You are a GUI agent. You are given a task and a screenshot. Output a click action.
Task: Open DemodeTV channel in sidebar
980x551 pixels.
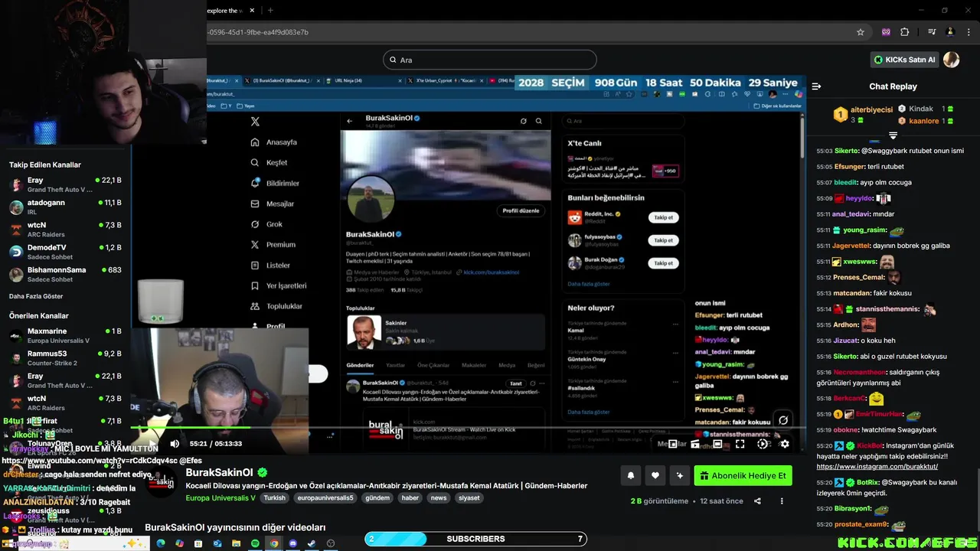point(65,252)
